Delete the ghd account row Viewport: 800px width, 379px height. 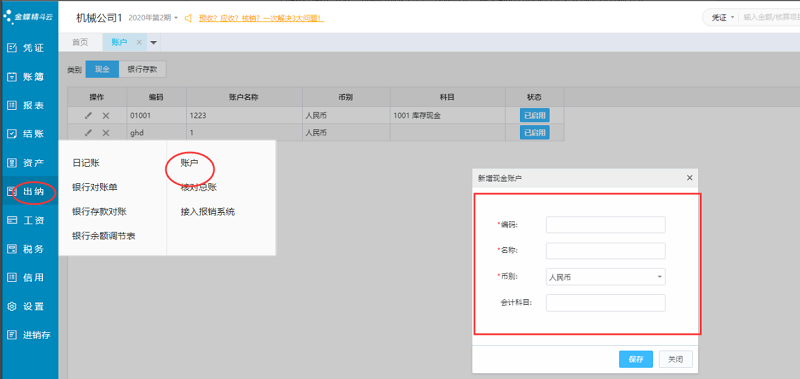(106, 133)
